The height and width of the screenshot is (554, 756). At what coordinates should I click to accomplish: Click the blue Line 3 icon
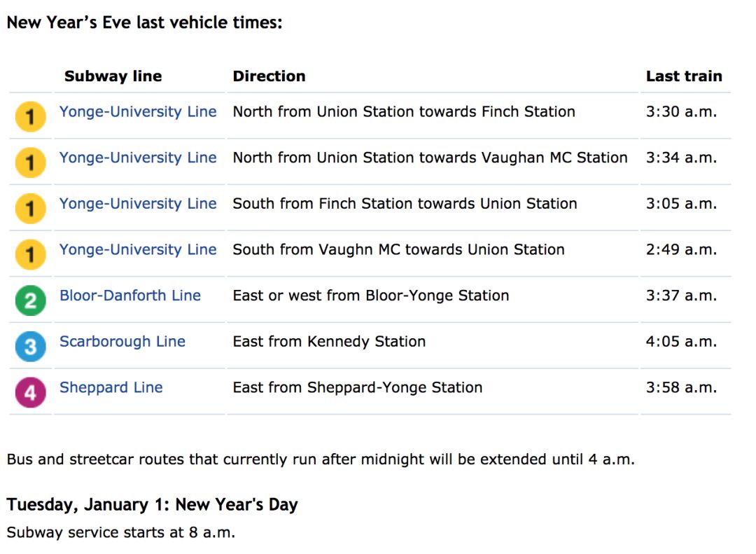tap(30, 347)
